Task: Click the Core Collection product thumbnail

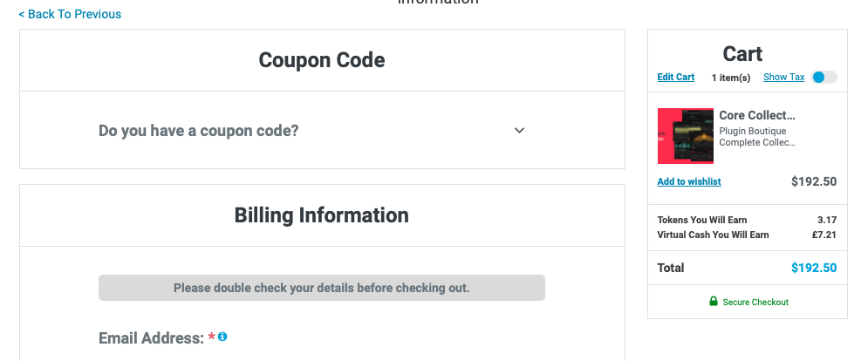Action: [x=686, y=136]
